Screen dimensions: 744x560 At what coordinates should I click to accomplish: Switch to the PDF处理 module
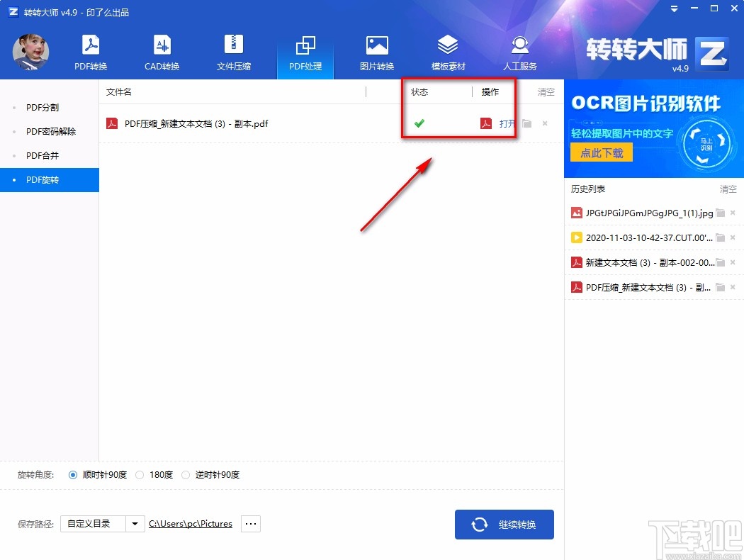coord(305,50)
